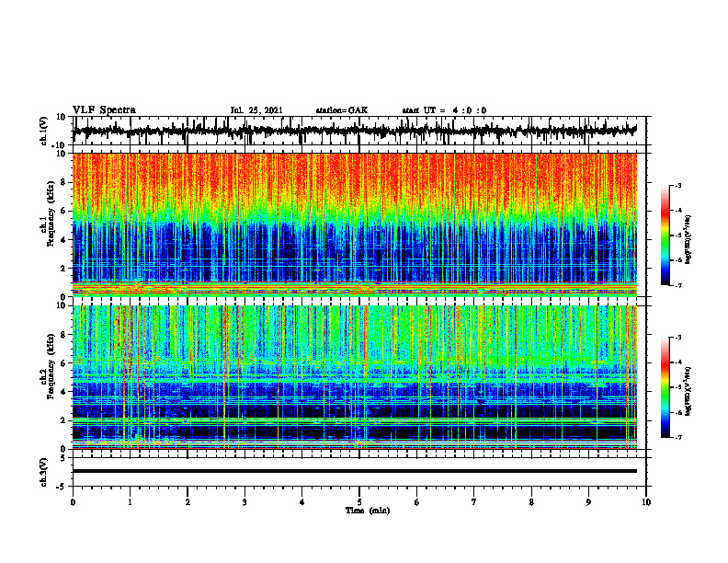Screen dimensions: 728x563
Task: Click the "4" kHz tick of ch.2 spectrogram
Action: click(64, 392)
